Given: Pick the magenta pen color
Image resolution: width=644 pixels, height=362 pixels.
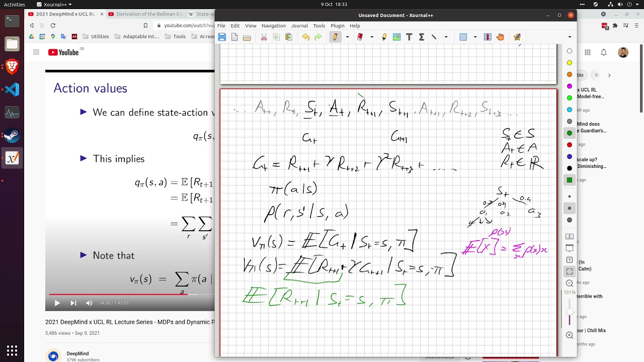Looking at the screenshot, I should point(570,86).
